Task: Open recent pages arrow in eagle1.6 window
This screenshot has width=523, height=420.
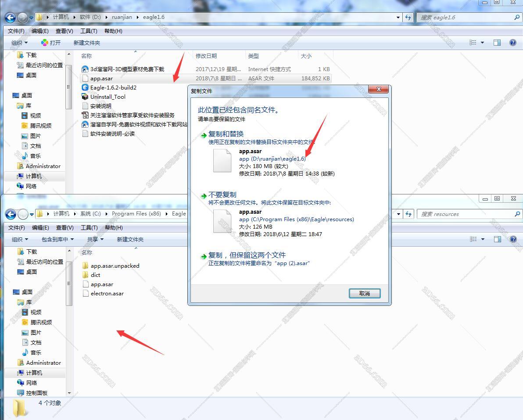Action: tap(31, 18)
